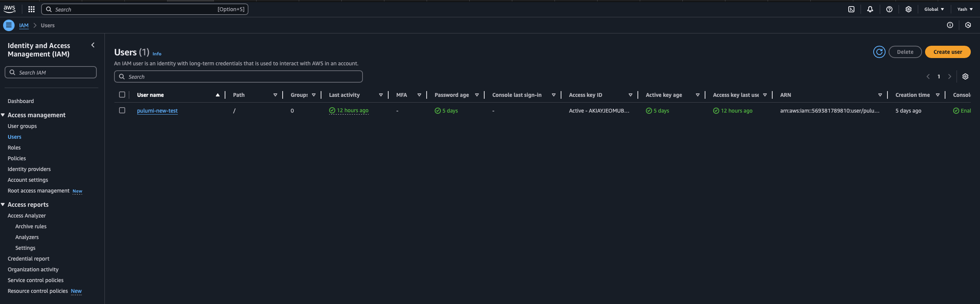Screen dimensions: 980x304
Task: Open Dashboard in side navigation
Action: point(21,101)
